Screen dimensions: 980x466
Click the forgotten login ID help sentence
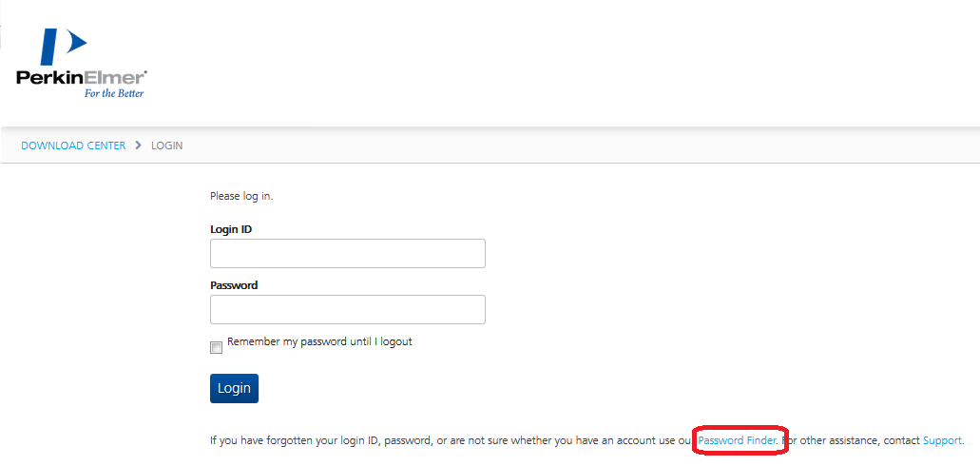tap(452, 440)
